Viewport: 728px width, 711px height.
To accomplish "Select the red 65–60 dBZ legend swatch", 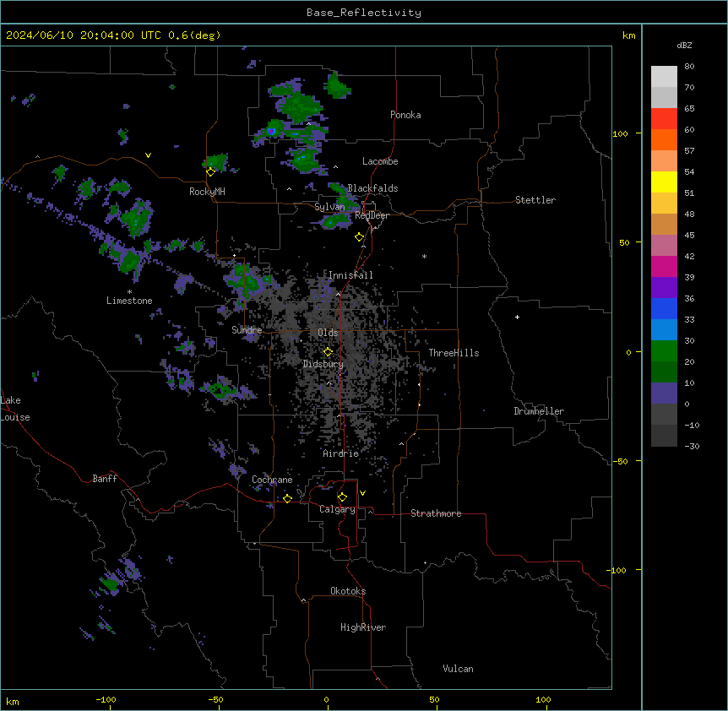I will click(664, 119).
